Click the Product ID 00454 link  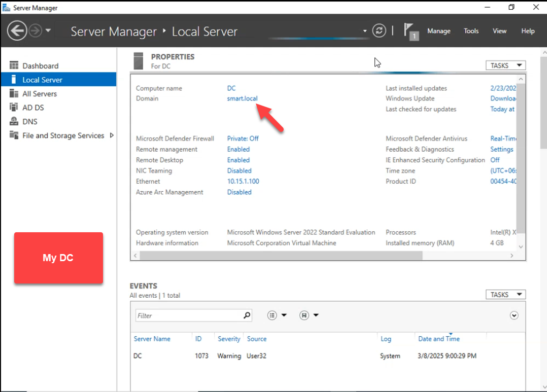[503, 182]
